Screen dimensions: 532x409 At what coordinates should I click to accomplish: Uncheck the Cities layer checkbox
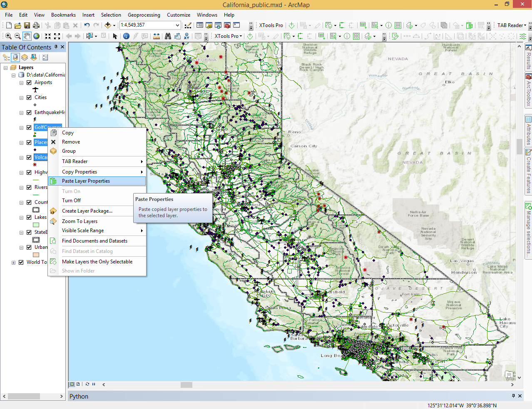coord(29,98)
